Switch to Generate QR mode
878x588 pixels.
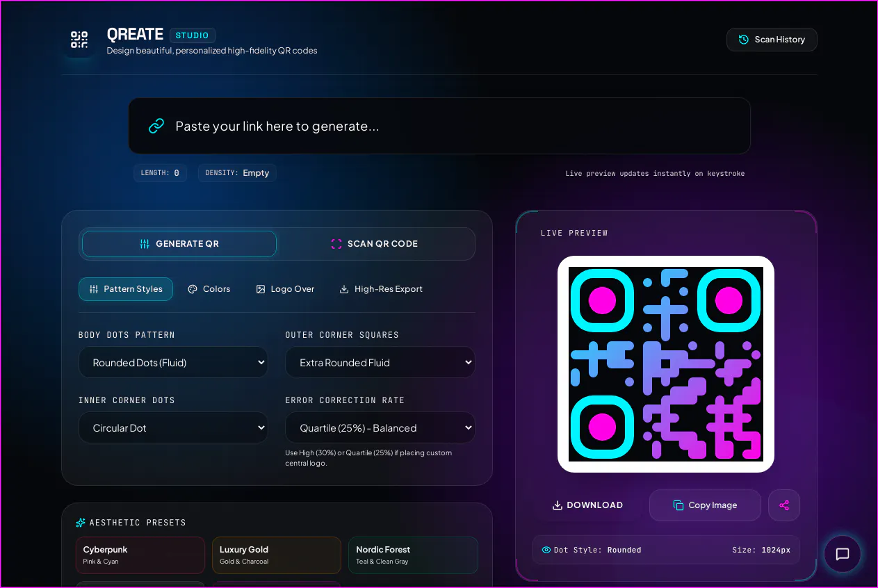[x=179, y=244]
